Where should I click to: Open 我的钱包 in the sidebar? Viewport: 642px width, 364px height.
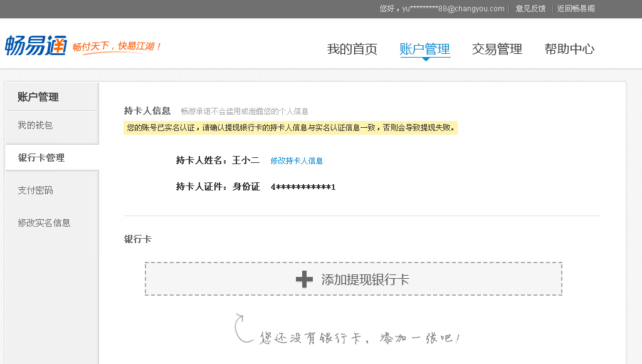36,125
